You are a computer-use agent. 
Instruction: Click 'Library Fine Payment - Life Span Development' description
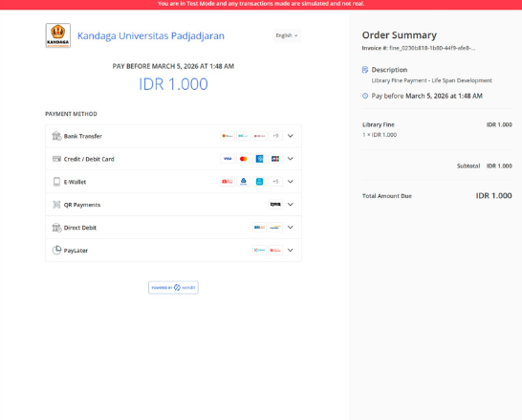[x=432, y=80]
